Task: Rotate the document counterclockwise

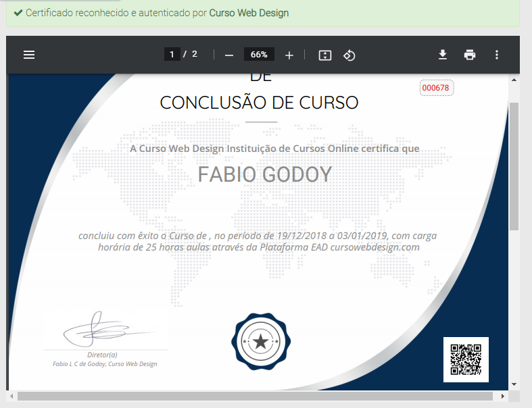Action: click(349, 55)
